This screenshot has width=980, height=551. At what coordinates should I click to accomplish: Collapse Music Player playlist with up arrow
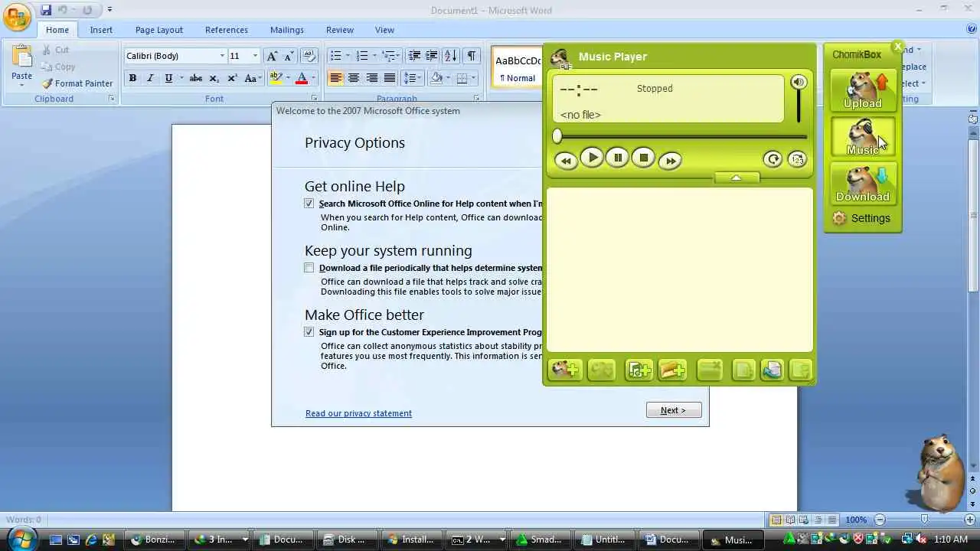737,178
